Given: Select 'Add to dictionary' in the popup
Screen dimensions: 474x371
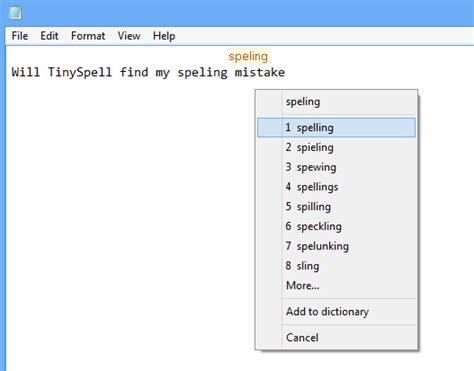Looking at the screenshot, I should [x=336, y=311].
